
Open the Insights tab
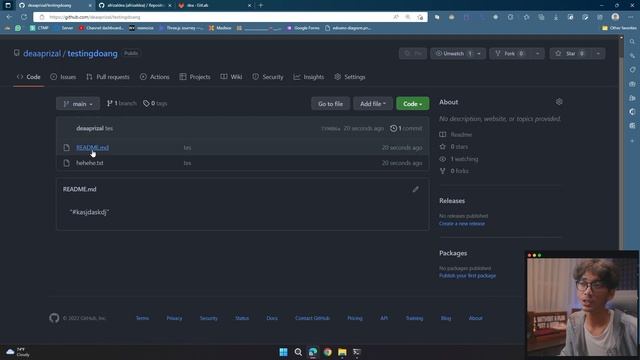(x=309, y=77)
